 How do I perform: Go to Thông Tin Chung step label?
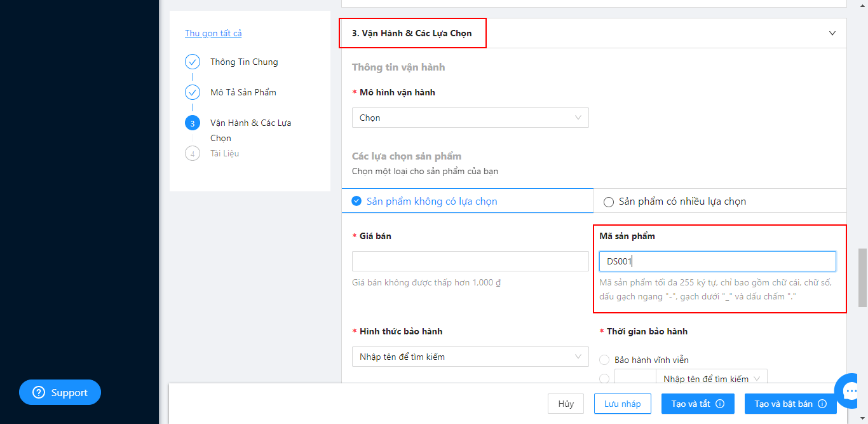[x=244, y=62]
